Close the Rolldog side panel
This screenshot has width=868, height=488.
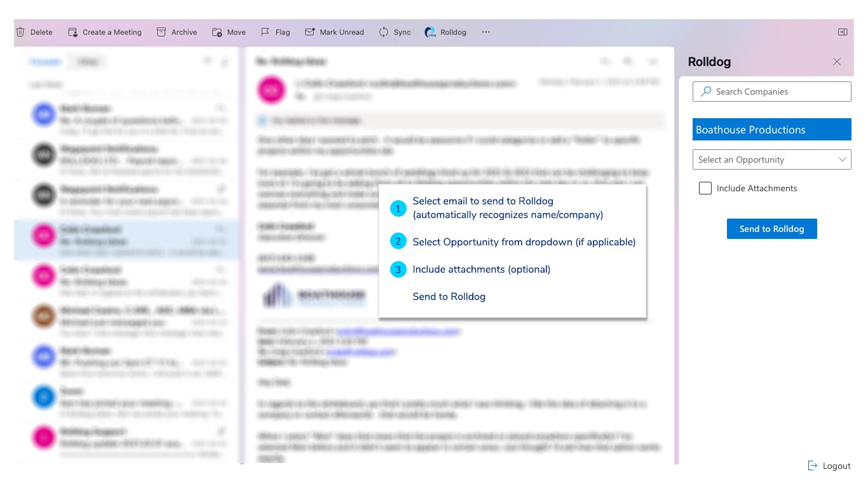pyautogui.click(x=837, y=62)
